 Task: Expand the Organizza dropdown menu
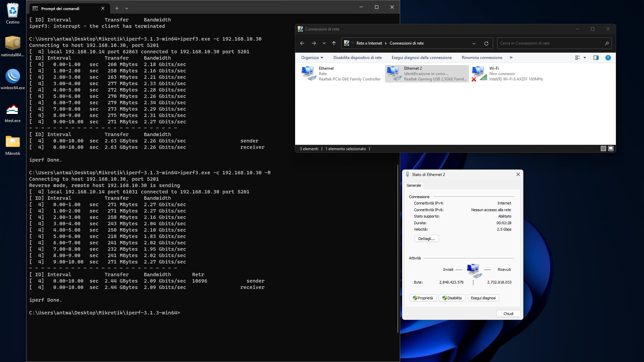pyautogui.click(x=312, y=58)
